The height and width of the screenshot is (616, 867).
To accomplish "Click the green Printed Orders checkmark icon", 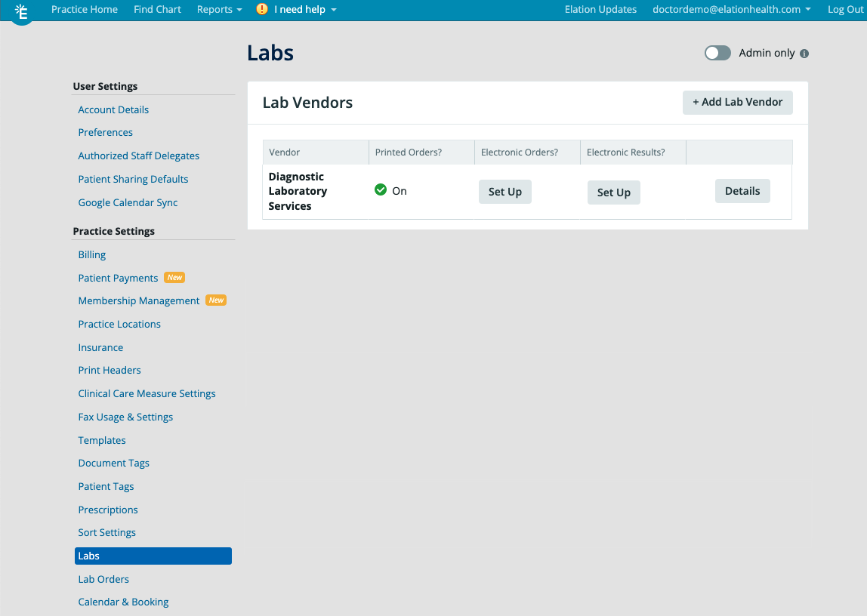I will coord(381,190).
